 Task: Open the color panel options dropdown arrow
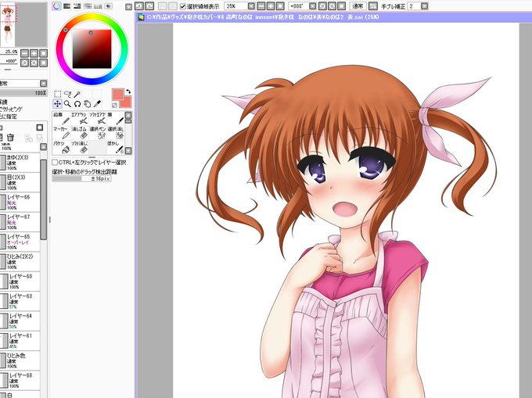(128, 7)
